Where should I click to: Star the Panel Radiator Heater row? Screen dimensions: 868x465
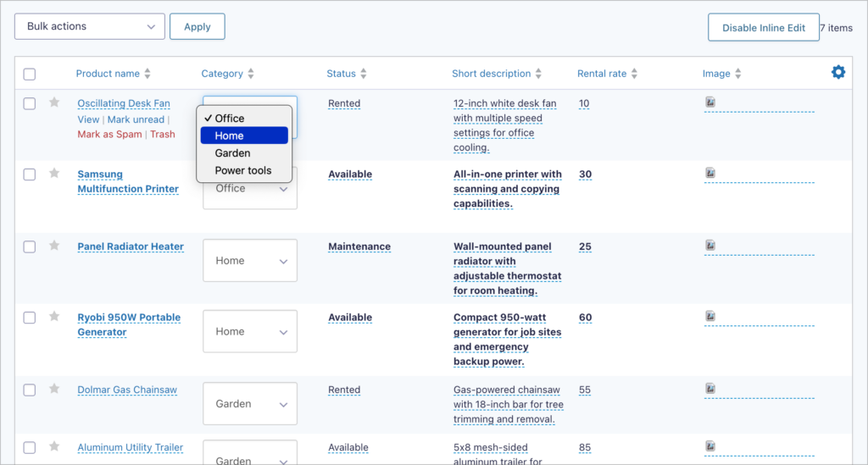[x=54, y=246]
